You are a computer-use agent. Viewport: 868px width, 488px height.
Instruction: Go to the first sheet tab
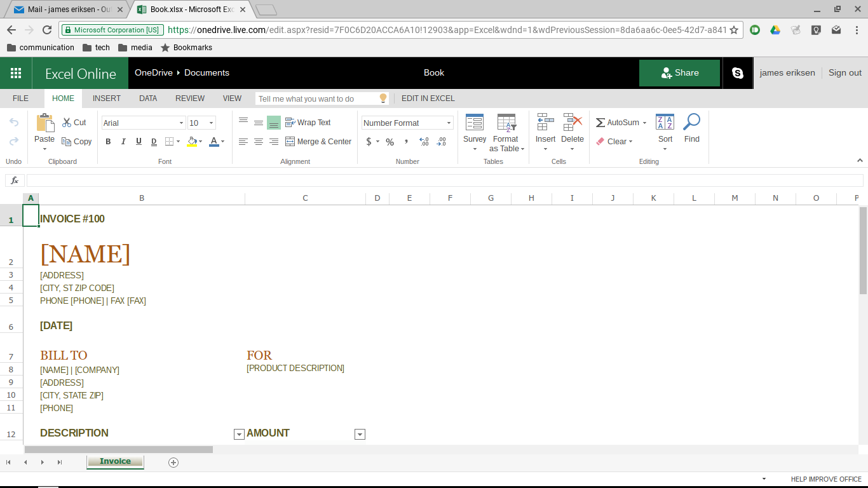pos(8,463)
